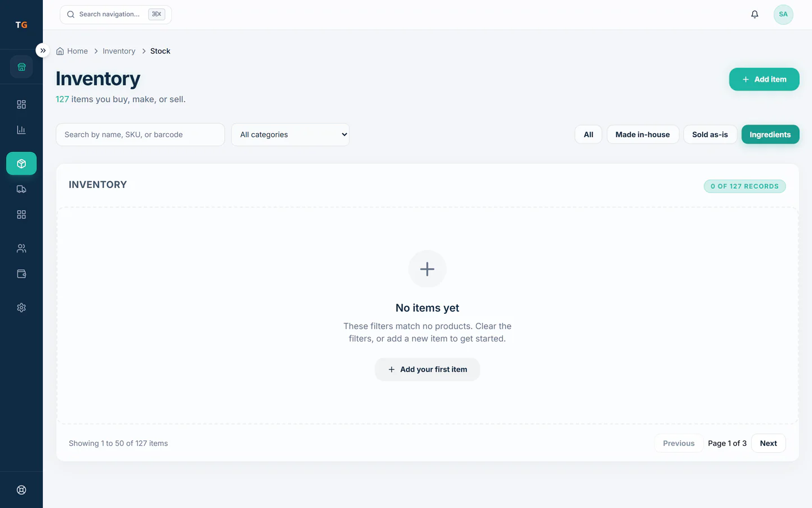Viewport: 812px width, 508px height.
Task: Click the Page 1 of 3 label
Action: 727,443
